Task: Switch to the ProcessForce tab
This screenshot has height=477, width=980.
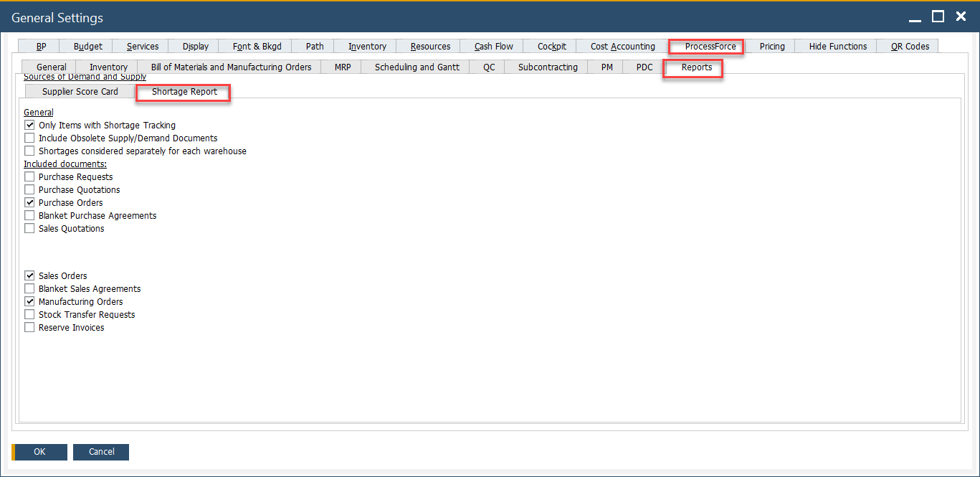Action: pyautogui.click(x=705, y=46)
